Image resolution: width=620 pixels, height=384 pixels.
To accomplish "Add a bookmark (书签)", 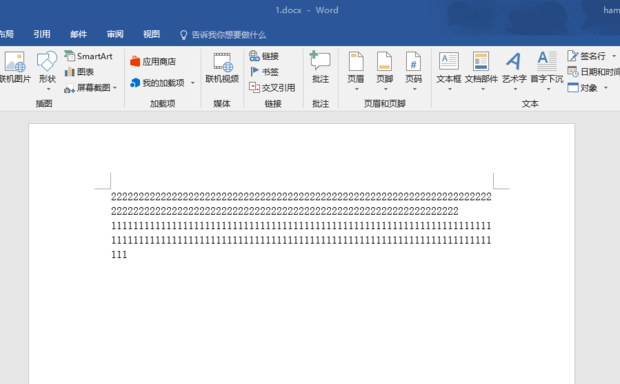I will 264,72.
